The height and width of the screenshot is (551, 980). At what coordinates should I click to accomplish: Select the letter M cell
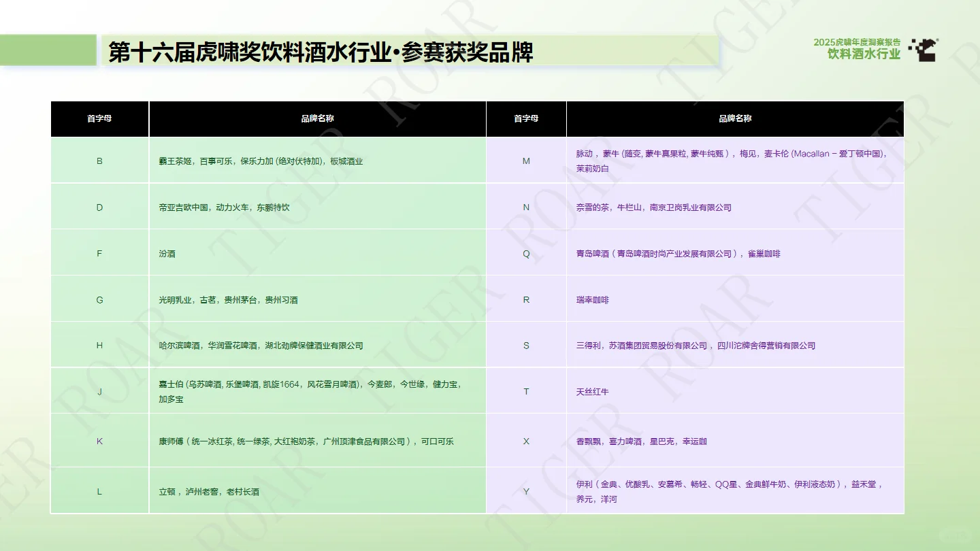pyautogui.click(x=525, y=161)
